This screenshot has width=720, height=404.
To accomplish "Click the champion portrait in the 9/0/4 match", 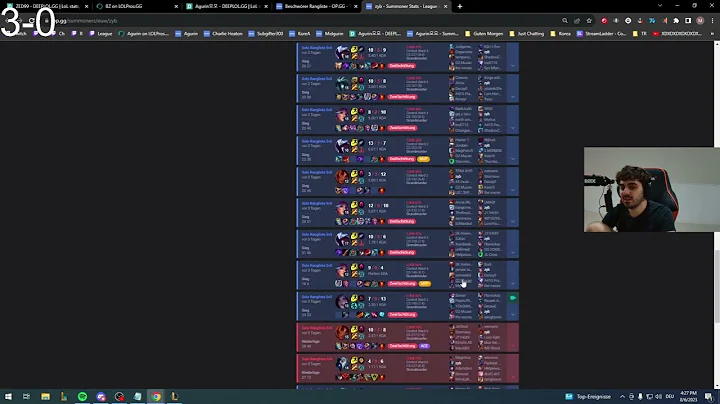I will 342,271.
